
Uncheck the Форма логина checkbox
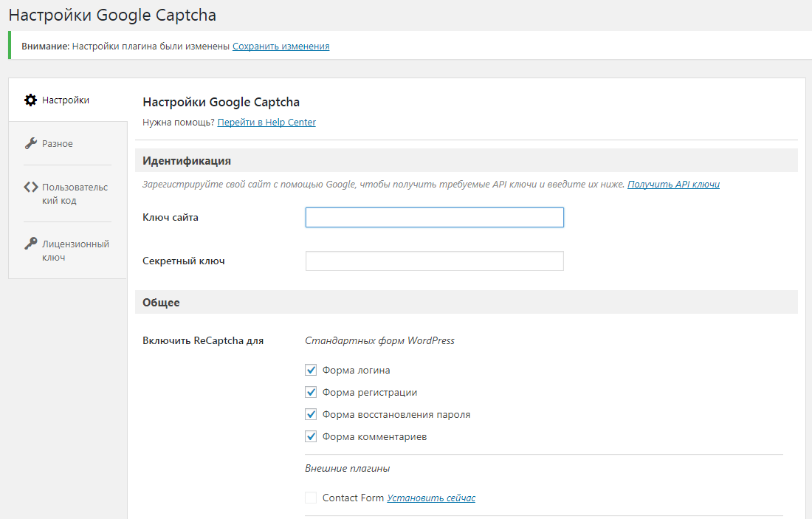click(x=311, y=370)
